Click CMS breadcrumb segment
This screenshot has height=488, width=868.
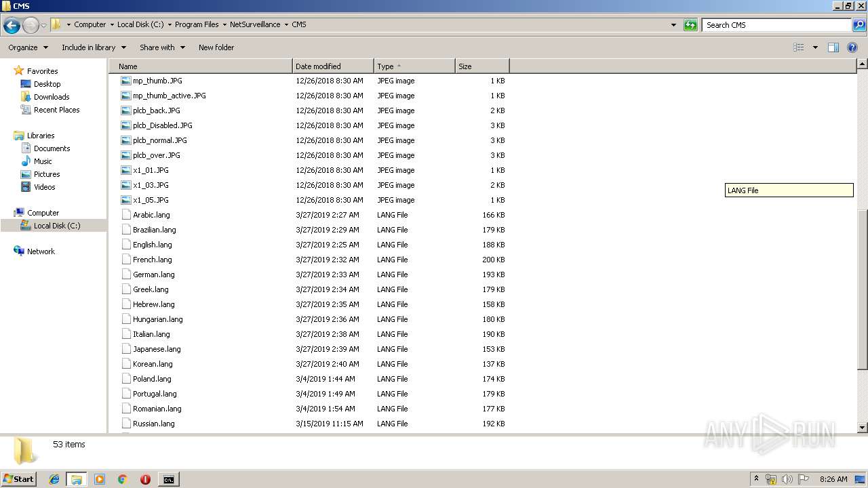point(299,24)
